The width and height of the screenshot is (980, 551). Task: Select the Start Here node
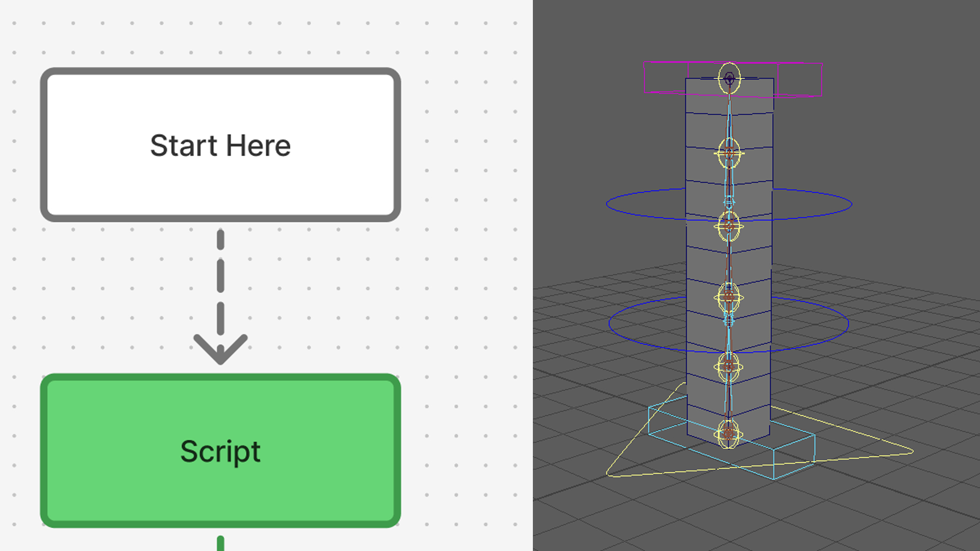point(220,145)
